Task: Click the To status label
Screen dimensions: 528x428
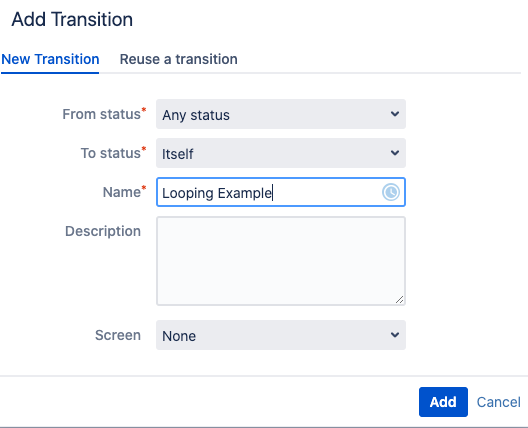Action: [113, 153]
